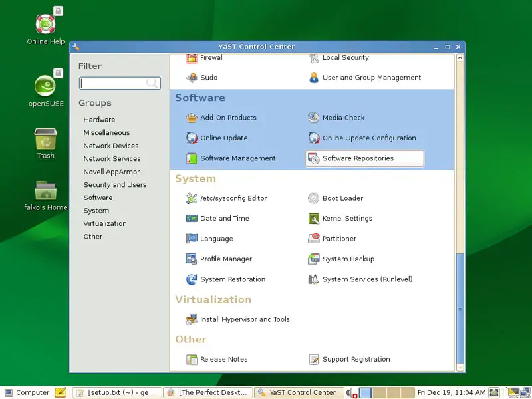The image size is (532, 399).
Task: Open Profile Manager icon
Action: pyautogui.click(x=192, y=259)
